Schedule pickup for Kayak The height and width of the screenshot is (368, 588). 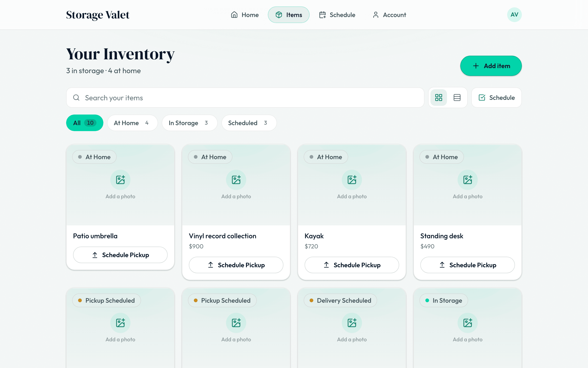pyautogui.click(x=352, y=265)
